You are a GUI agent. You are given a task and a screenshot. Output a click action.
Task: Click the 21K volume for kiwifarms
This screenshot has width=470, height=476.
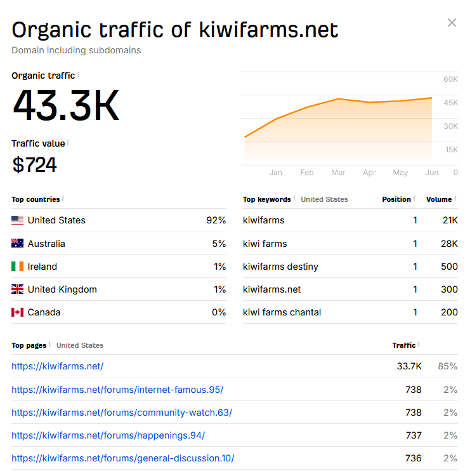450,220
